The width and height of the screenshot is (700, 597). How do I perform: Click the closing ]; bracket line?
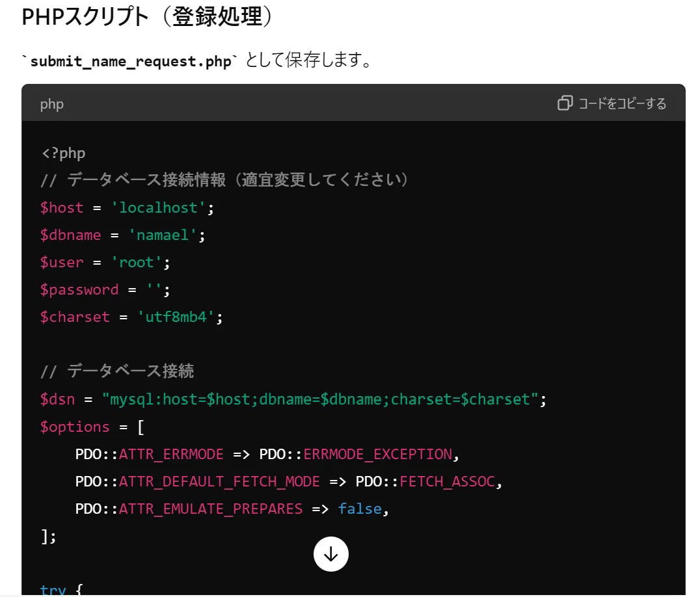click(48, 537)
